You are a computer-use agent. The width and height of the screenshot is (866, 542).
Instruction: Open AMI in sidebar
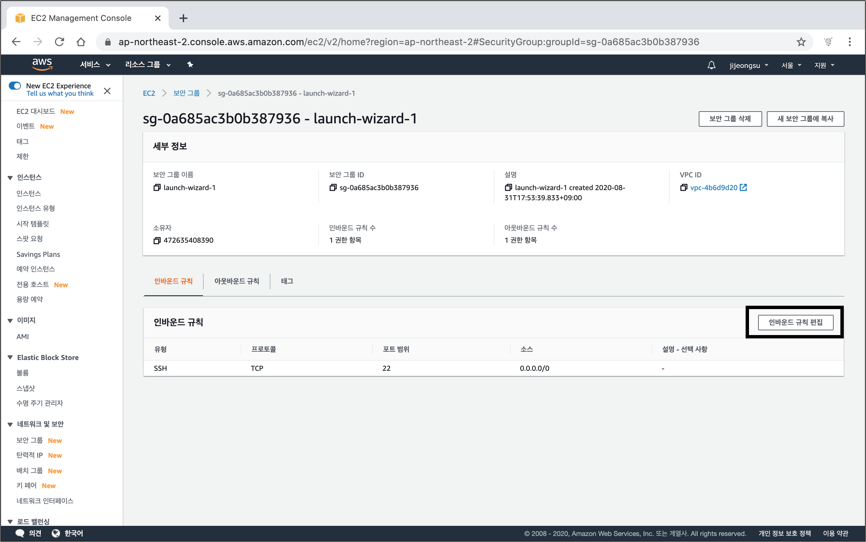(23, 336)
